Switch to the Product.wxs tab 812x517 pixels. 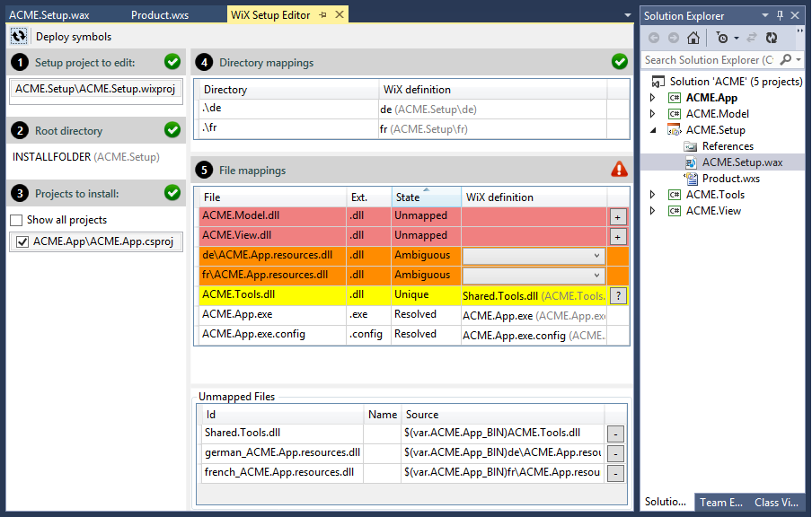click(x=159, y=13)
